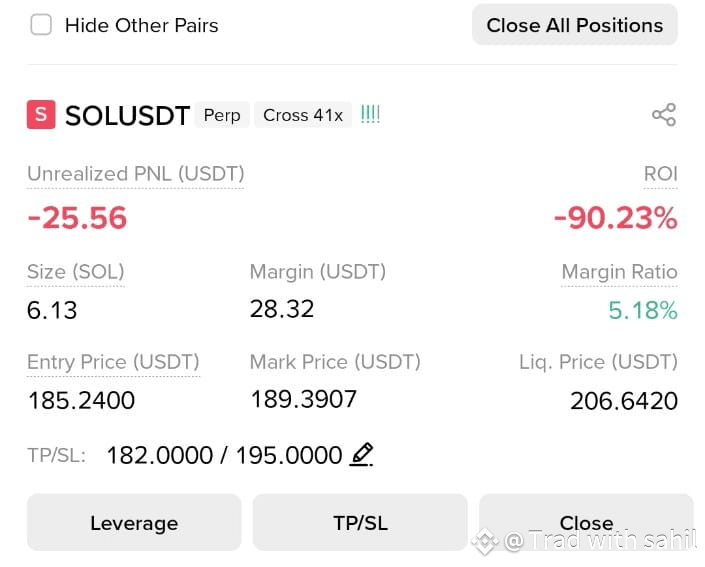Click the red S SOLUSDT coin icon
The height and width of the screenshot is (567, 705).
(41, 115)
